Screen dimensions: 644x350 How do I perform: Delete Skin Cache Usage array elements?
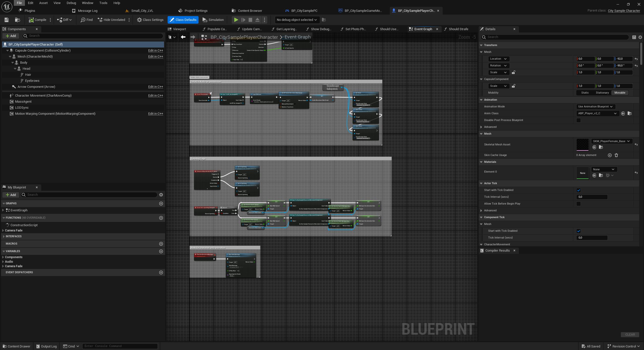click(x=616, y=155)
